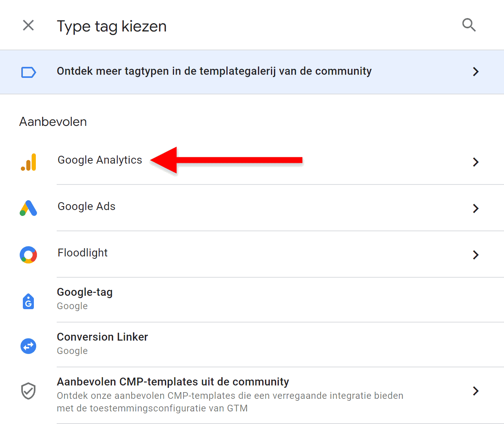The width and height of the screenshot is (504, 424).
Task: Select the Aanbevolen CMP-templates entry
Action: [173, 381]
